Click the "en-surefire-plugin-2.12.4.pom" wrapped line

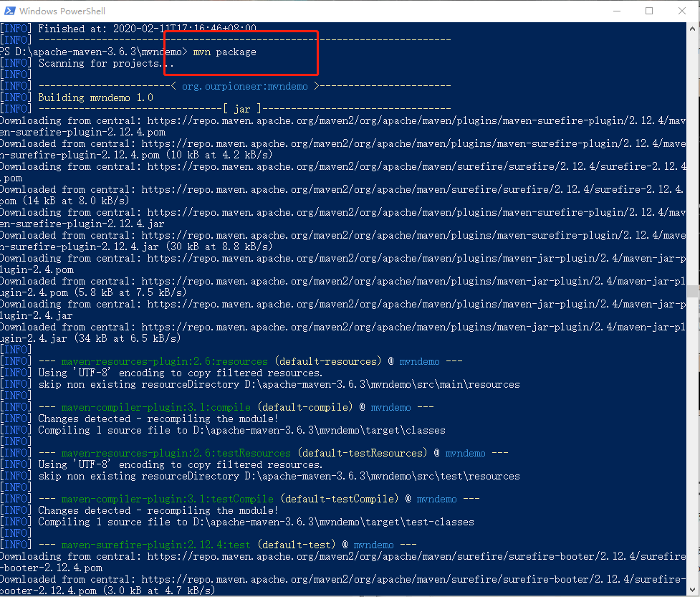click(x=82, y=132)
